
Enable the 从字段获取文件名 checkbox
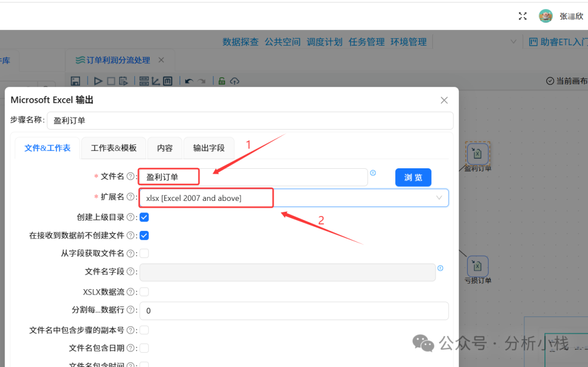pyautogui.click(x=144, y=253)
